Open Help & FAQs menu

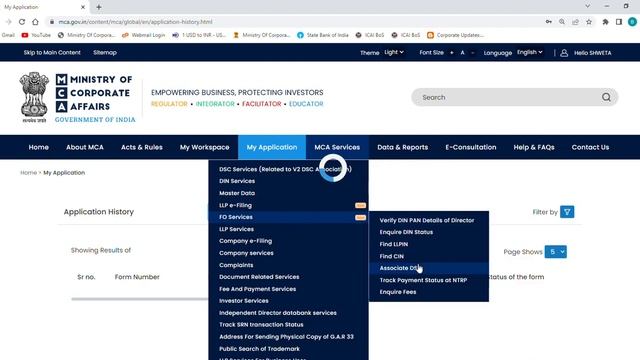[x=534, y=147]
